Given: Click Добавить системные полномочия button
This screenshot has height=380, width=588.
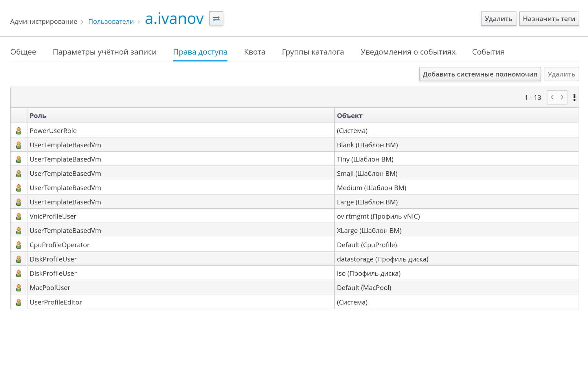Looking at the screenshot, I should pyautogui.click(x=479, y=74).
